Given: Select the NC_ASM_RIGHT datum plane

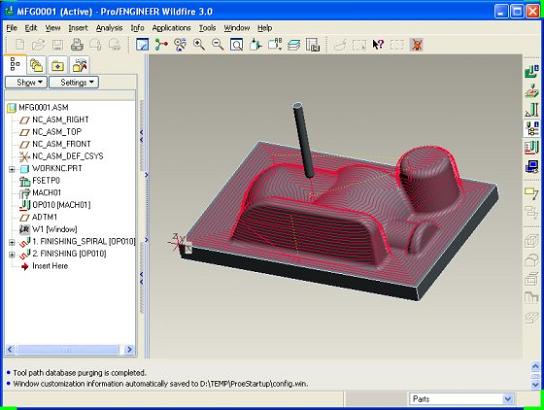Looking at the screenshot, I should pos(60,120).
